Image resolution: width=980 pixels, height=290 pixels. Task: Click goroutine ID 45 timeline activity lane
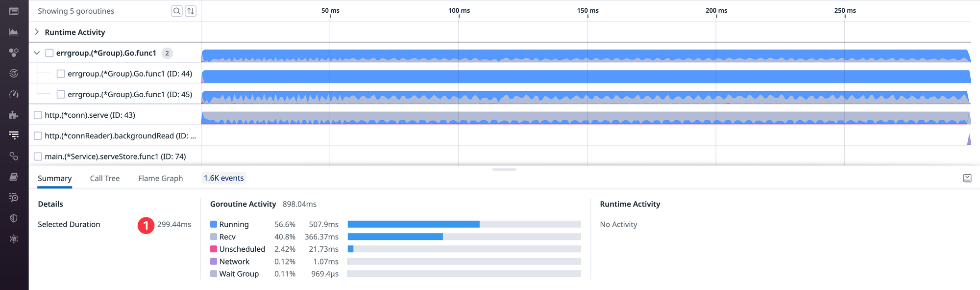tap(586, 97)
